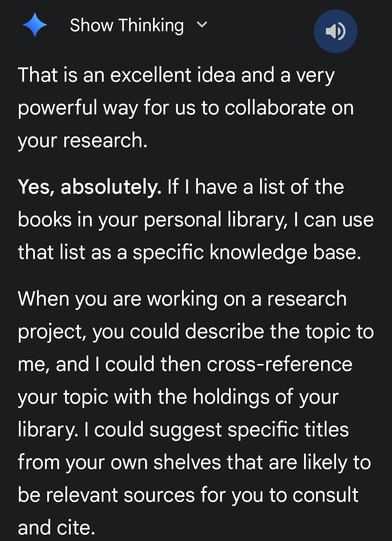Play the response with the speaker button

(335, 31)
